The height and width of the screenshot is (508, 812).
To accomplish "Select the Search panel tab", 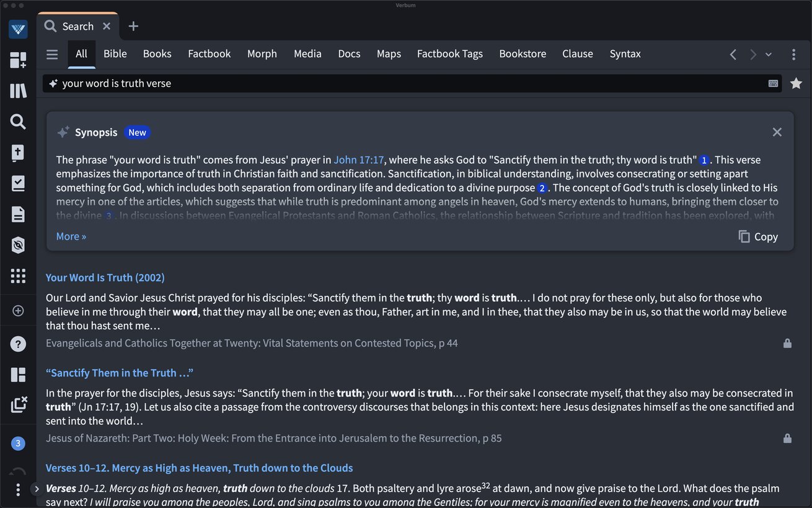I will click(x=77, y=26).
